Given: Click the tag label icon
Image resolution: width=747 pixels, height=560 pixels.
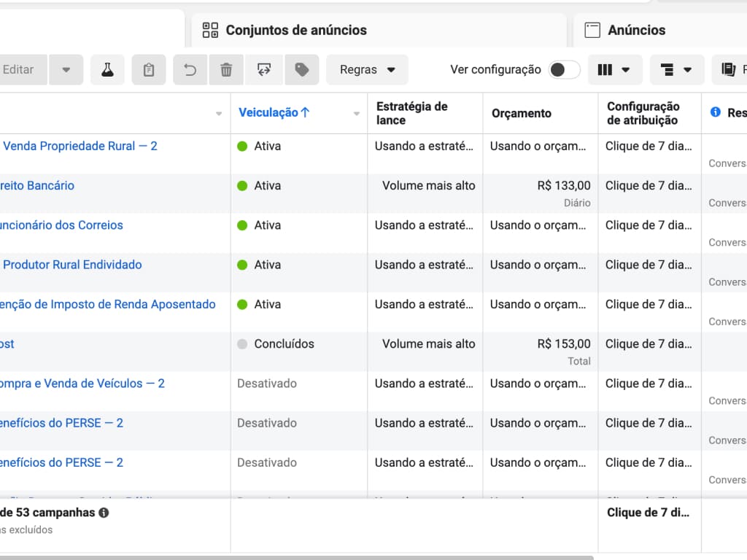Looking at the screenshot, I should tap(301, 70).
